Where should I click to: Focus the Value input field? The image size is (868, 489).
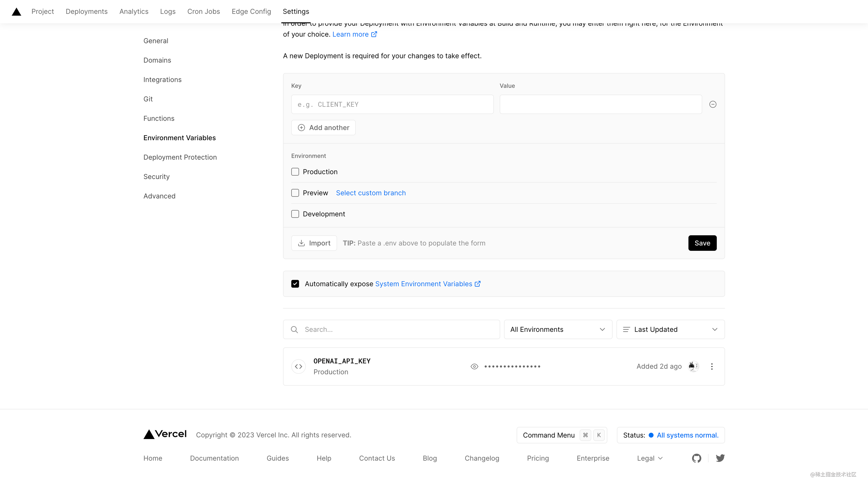[x=600, y=104]
